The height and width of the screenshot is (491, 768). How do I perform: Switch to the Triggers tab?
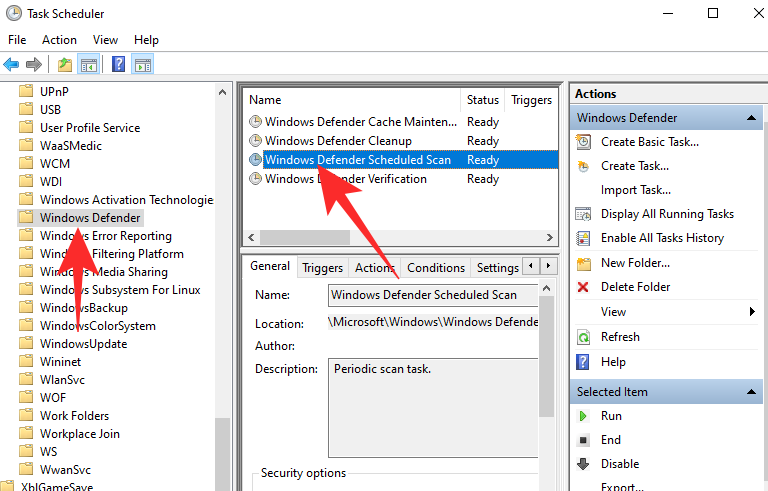pos(322,268)
